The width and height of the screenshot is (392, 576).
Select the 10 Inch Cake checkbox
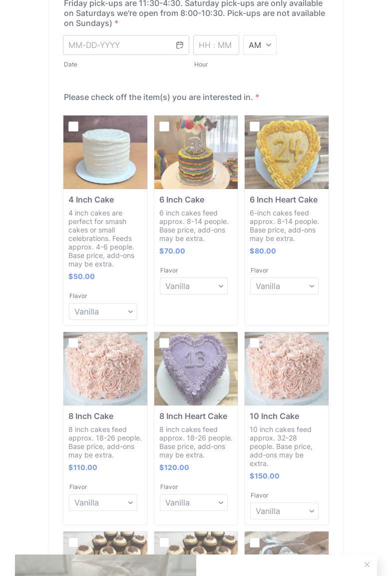point(254,342)
